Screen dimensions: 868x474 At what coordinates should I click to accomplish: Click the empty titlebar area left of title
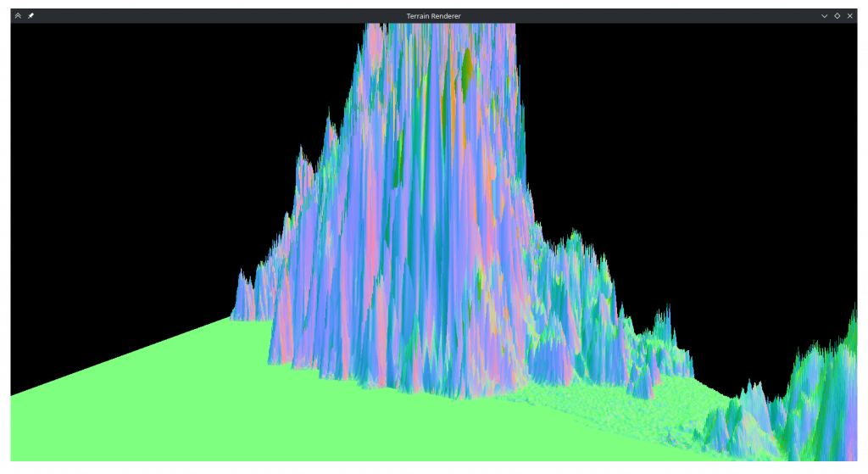coord(212,15)
